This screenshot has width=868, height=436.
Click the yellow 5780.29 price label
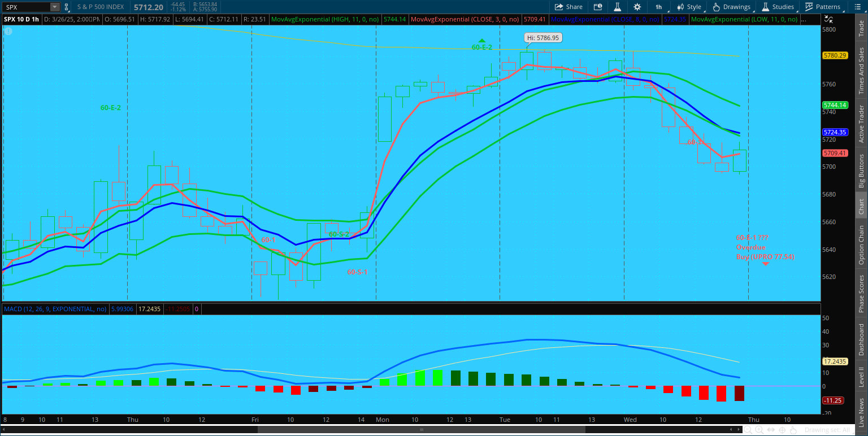tap(835, 55)
